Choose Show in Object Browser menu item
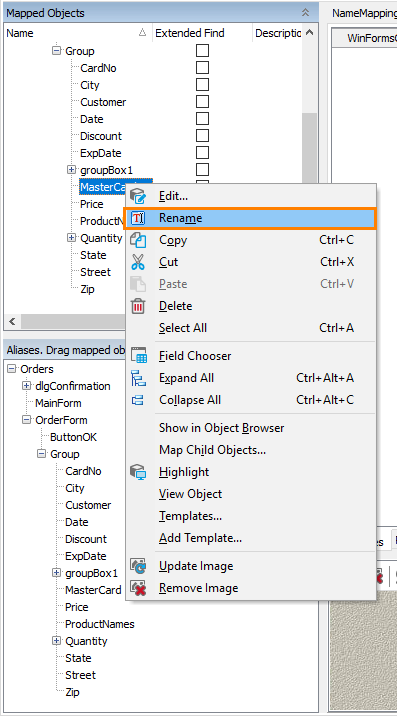The width and height of the screenshot is (397, 716). [222, 428]
